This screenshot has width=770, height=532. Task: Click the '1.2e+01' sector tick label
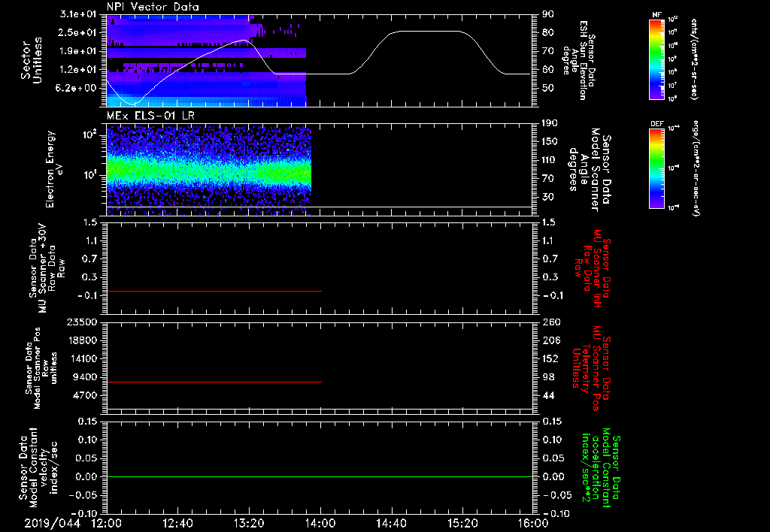[78, 70]
